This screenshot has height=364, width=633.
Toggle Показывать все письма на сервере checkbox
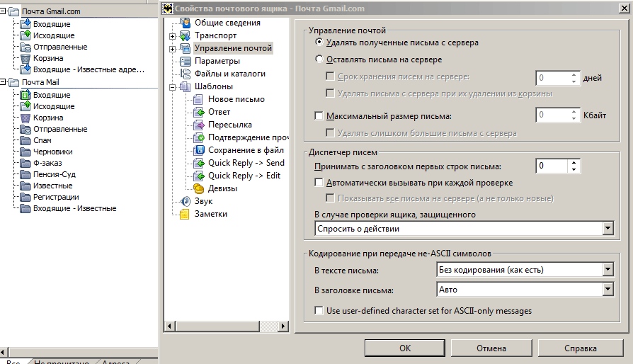coord(330,198)
